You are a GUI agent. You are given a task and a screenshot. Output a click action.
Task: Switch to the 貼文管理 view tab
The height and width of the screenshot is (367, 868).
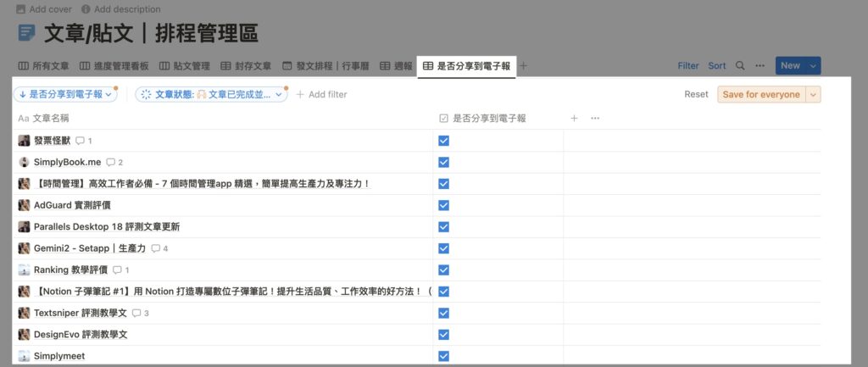point(184,66)
